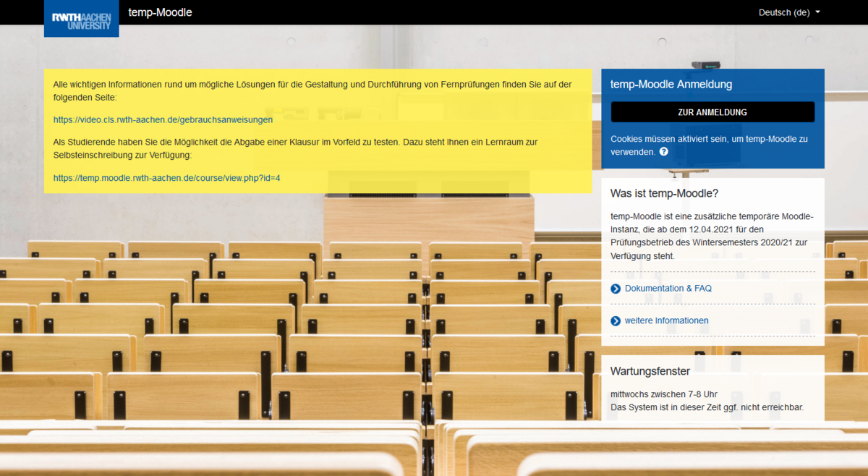868x476 pixels.
Task: Click the cookies help question mark icon
Action: click(663, 152)
